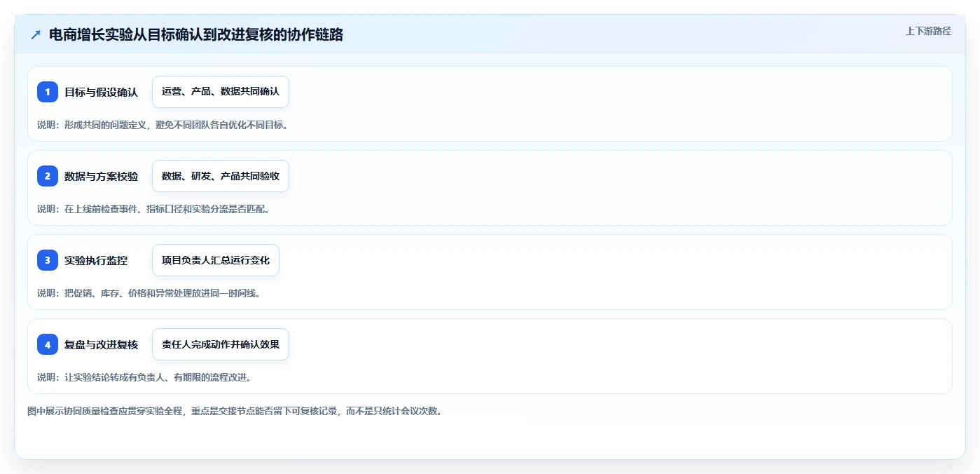Click the step 2 number badge

click(48, 176)
